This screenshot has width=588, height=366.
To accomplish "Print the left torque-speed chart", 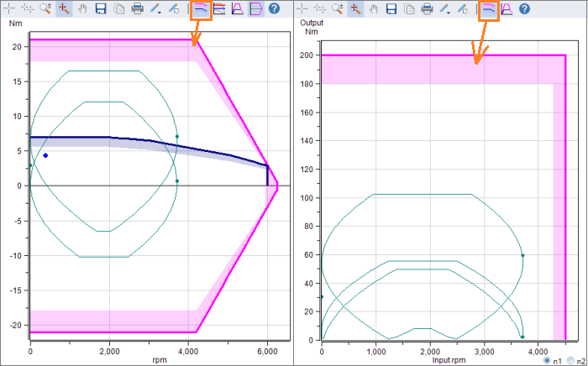I will tap(137, 9).
